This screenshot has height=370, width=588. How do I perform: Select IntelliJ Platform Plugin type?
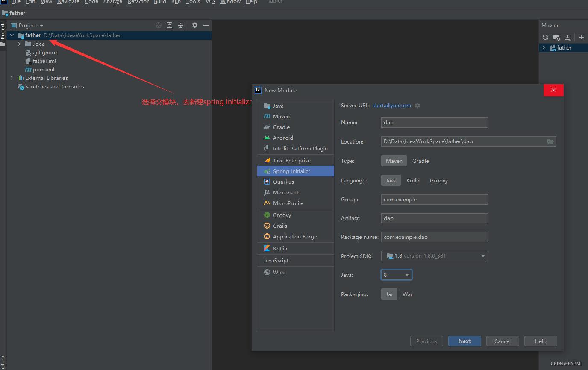coord(296,148)
